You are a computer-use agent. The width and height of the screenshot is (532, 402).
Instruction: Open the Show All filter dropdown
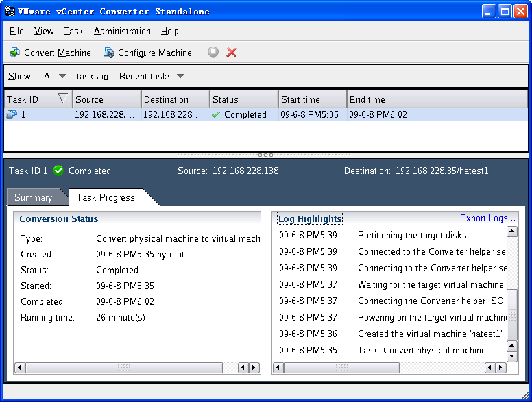click(x=55, y=76)
